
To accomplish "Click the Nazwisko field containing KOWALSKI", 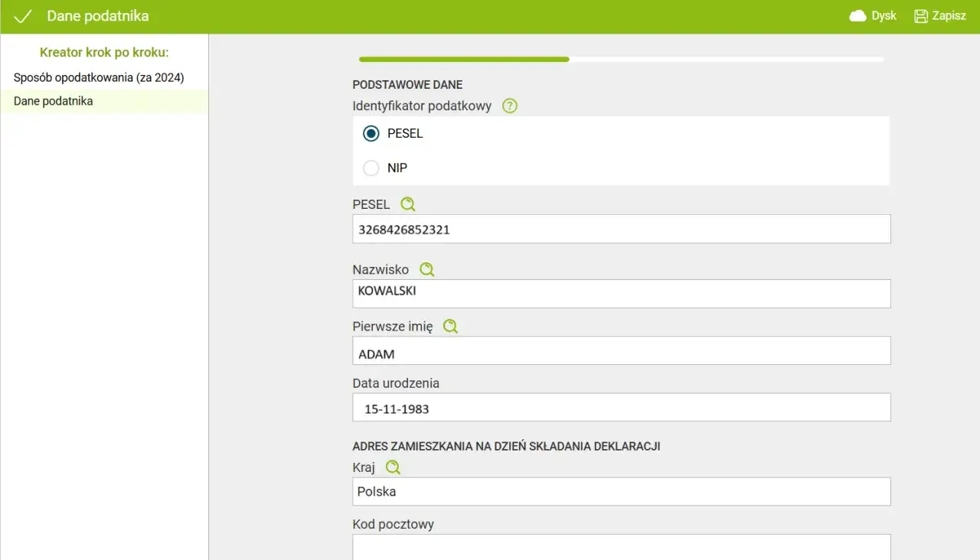I will tap(621, 294).
